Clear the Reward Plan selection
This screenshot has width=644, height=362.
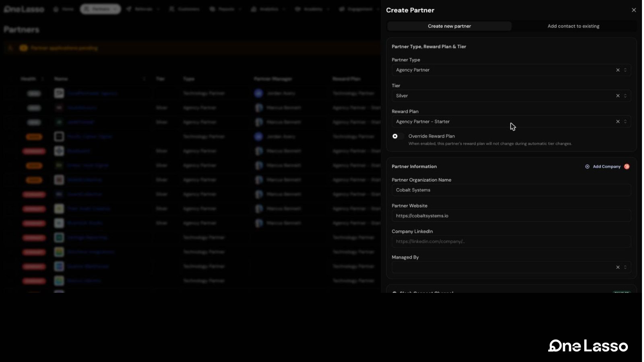tap(618, 121)
